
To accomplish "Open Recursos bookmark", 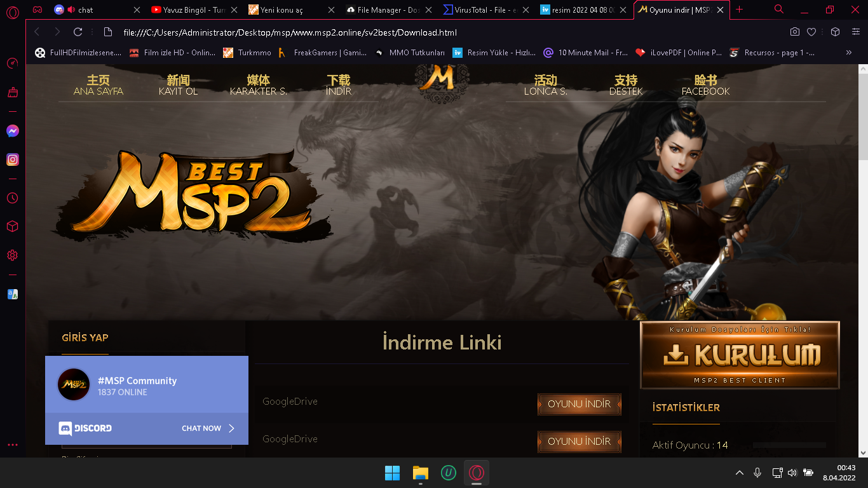I will coord(773,53).
